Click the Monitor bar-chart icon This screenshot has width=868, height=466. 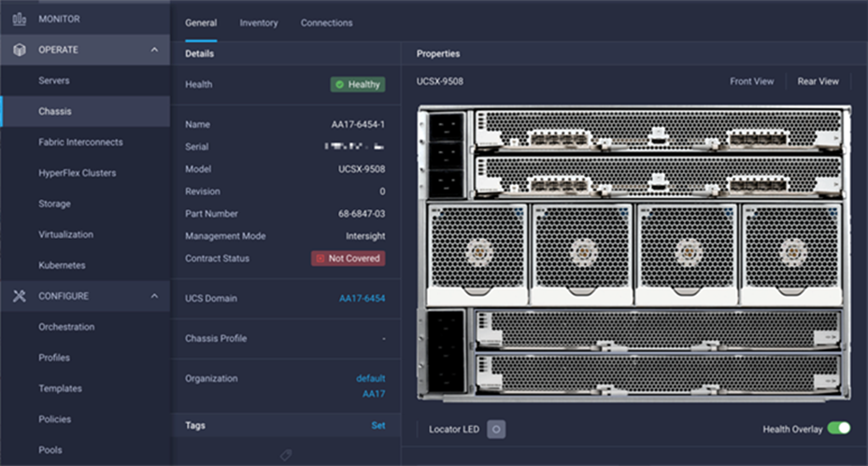tap(20, 19)
